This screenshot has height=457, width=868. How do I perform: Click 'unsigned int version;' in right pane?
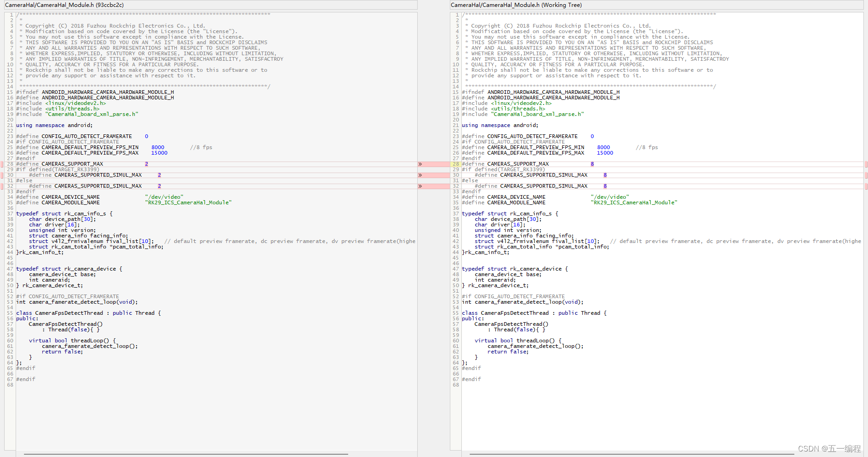(508, 231)
